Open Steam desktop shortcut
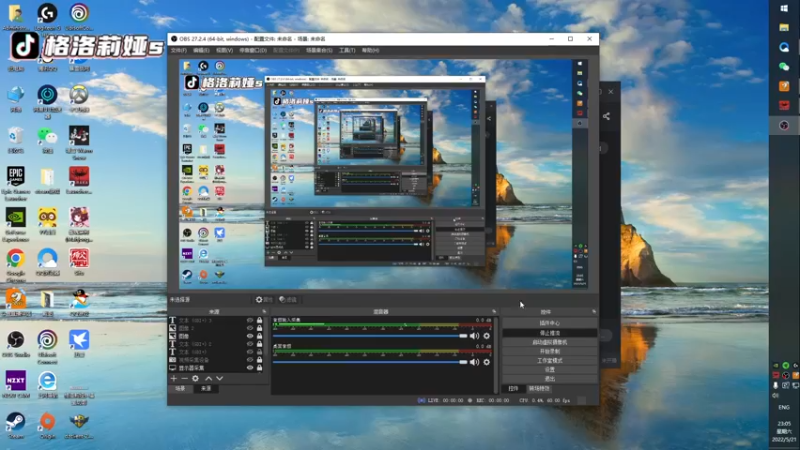 (16, 426)
